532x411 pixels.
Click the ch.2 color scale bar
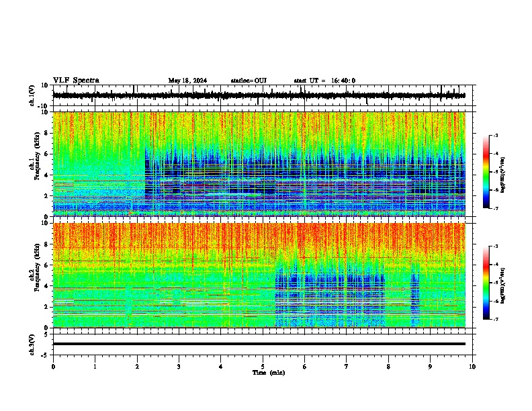[486, 283]
